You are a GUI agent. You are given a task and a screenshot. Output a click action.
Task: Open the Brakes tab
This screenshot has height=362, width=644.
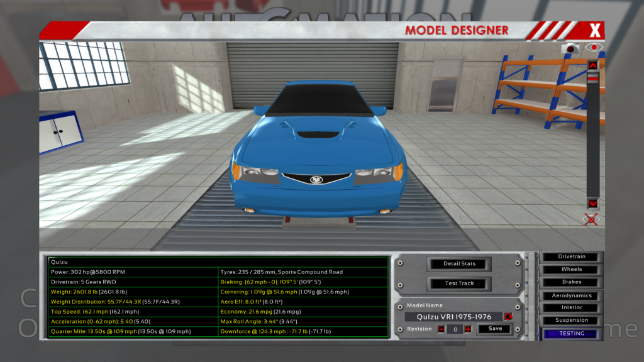pos(572,282)
